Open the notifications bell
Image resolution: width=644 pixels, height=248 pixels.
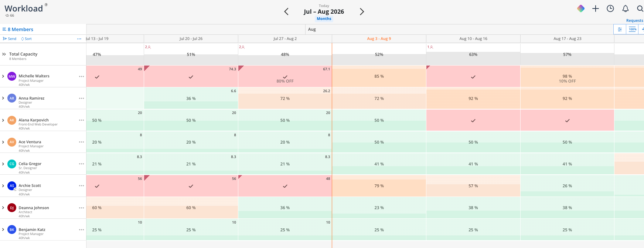tap(625, 9)
